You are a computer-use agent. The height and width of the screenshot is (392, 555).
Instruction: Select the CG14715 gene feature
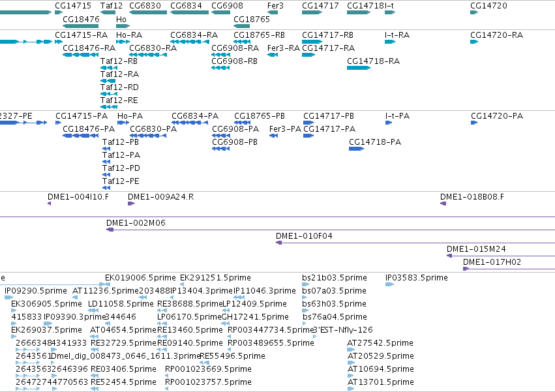click(59, 12)
